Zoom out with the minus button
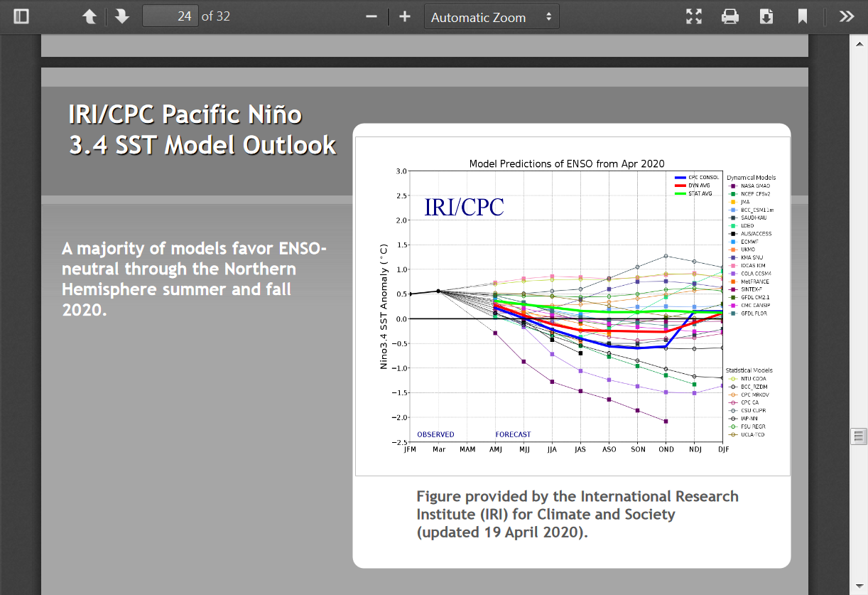The width and height of the screenshot is (868, 595). tap(371, 16)
